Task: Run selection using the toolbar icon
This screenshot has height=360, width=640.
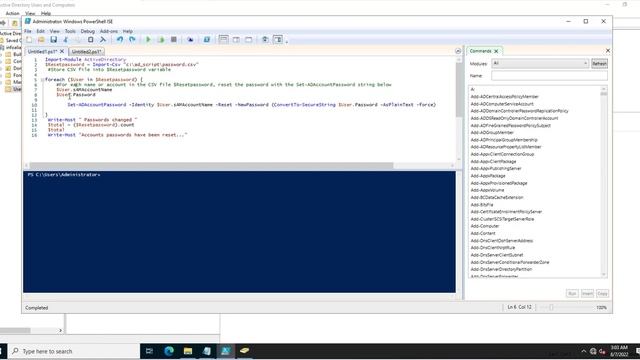Action: click(x=161, y=40)
